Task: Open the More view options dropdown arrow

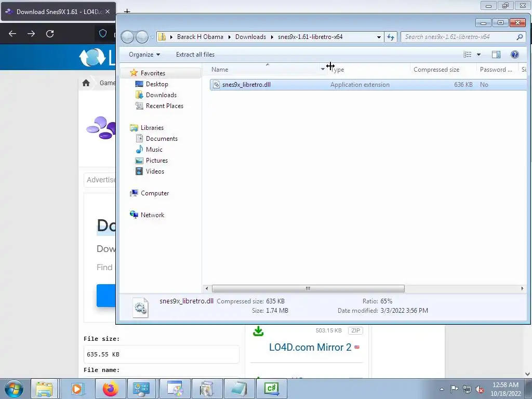Action: 478,55
